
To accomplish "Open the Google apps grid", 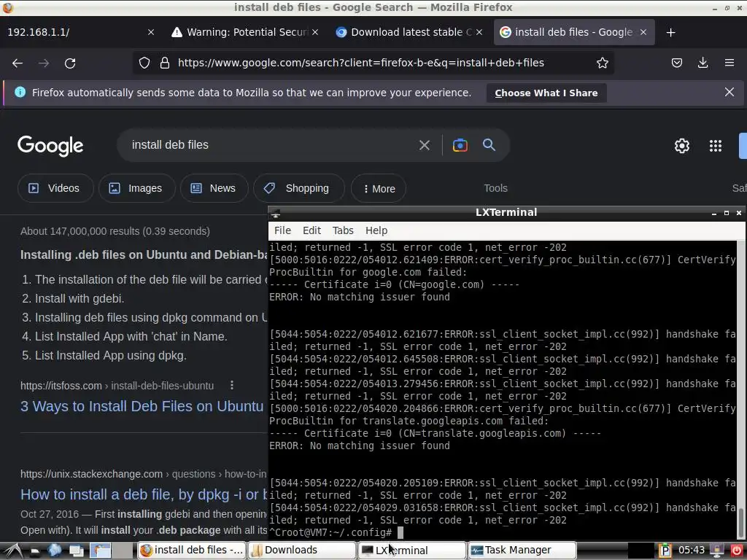I will [x=715, y=146].
